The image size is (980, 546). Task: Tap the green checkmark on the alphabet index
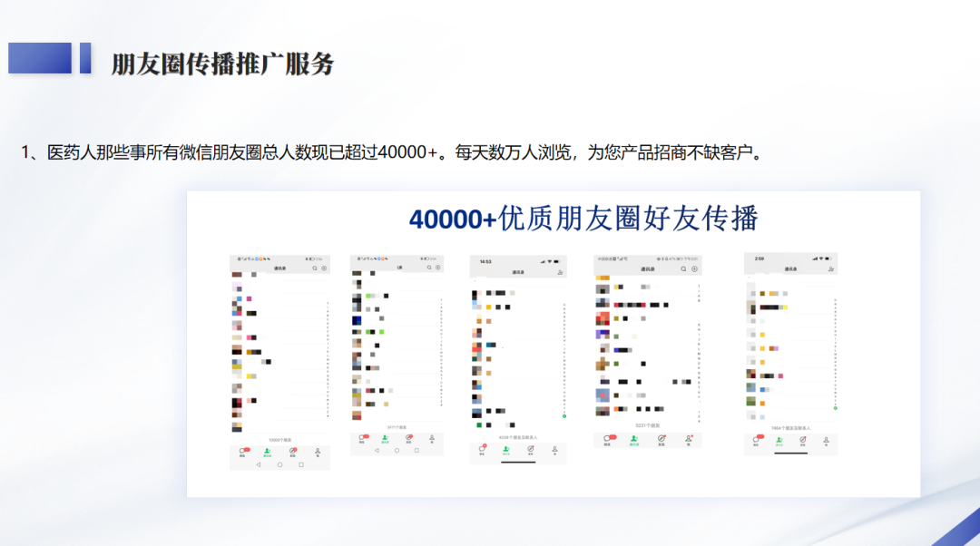pos(564,416)
